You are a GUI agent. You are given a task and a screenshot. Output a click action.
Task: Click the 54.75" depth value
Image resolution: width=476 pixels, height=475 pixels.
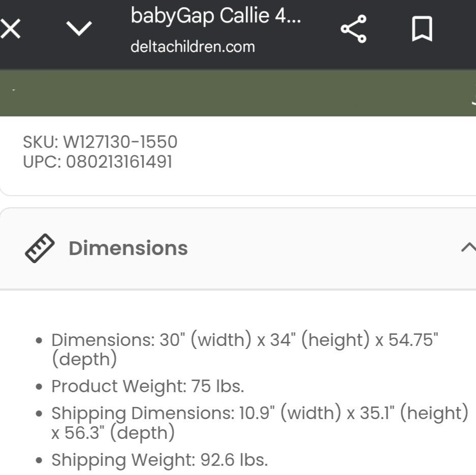tap(413, 340)
